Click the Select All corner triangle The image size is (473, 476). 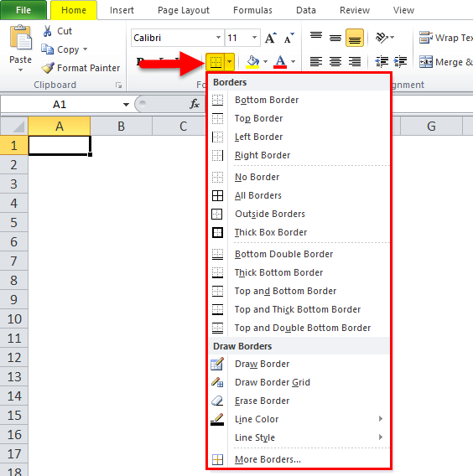coord(14,126)
